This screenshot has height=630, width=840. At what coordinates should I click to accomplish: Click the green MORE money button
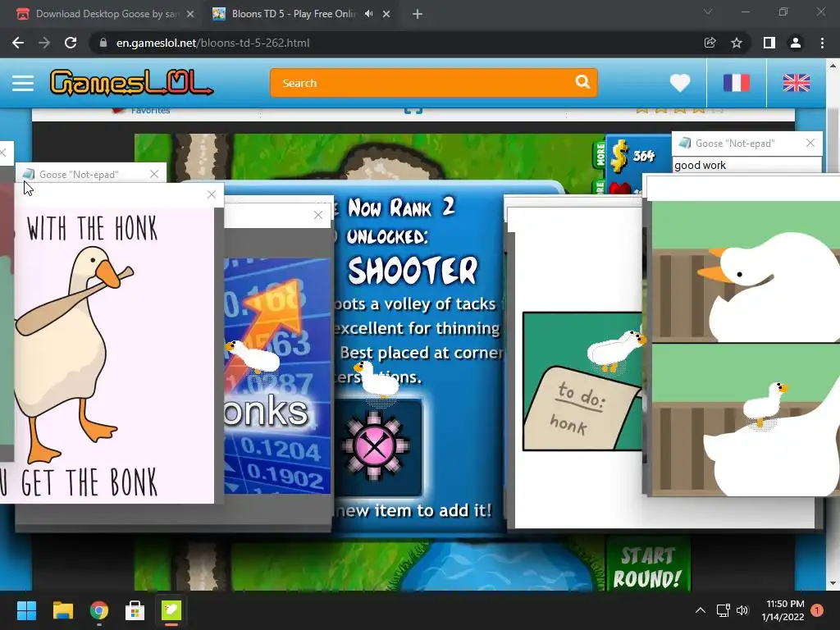(x=600, y=155)
